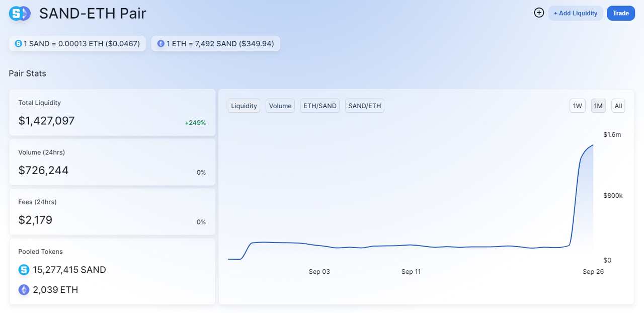The height and width of the screenshot is (313, 644).
Task: Click the ETH token icon under Pooled Tokens
Action: (x=24, y=290)
